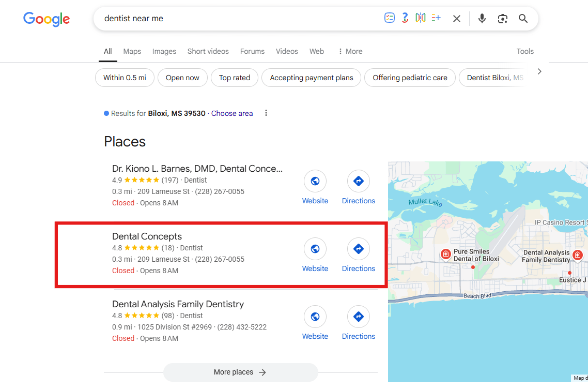Open the checklist extension icon in search bar

coord(389,18)
